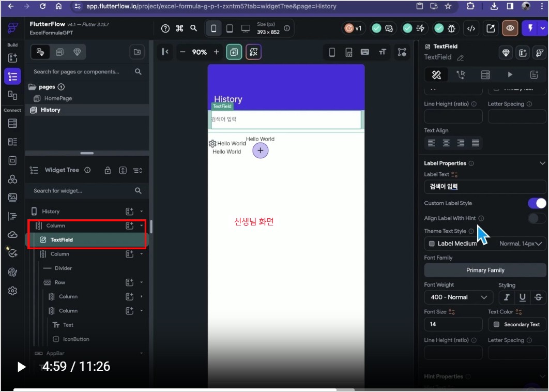549x392 pixels.
Task: Click the edit pencil next to TextField name
Action: [461, 58]
